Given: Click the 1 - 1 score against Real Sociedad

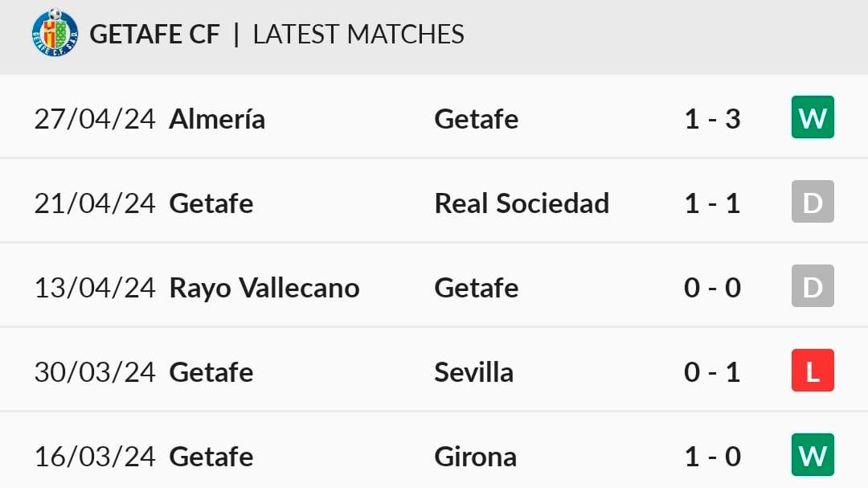Looking at the screenshot, I should click(712, 203).
